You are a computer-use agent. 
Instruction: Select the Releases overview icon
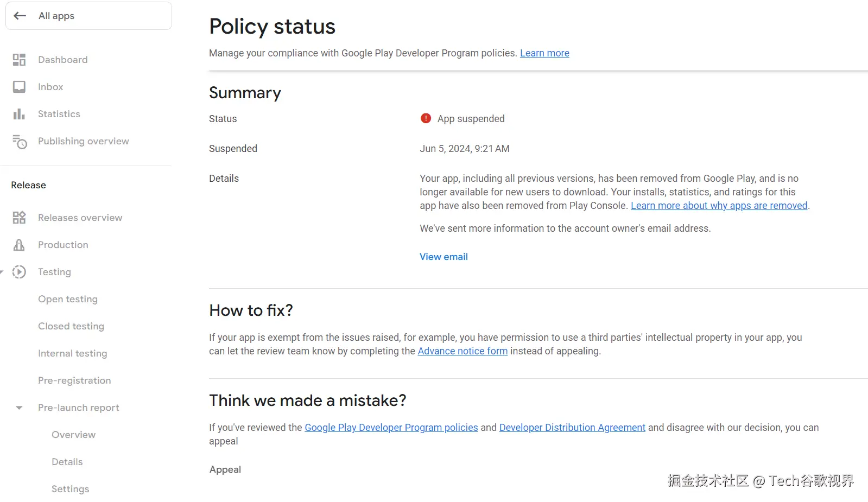point(19,218)
